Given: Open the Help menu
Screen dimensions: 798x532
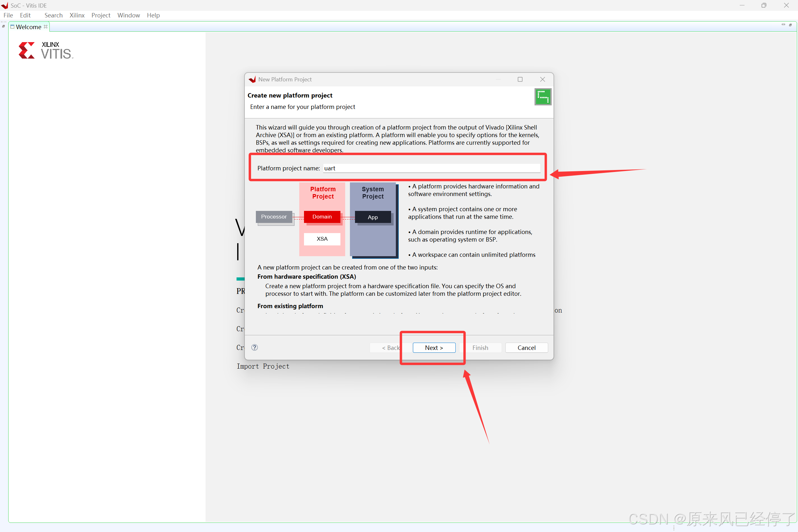Looking at the screenshot, I should [153, 15].
